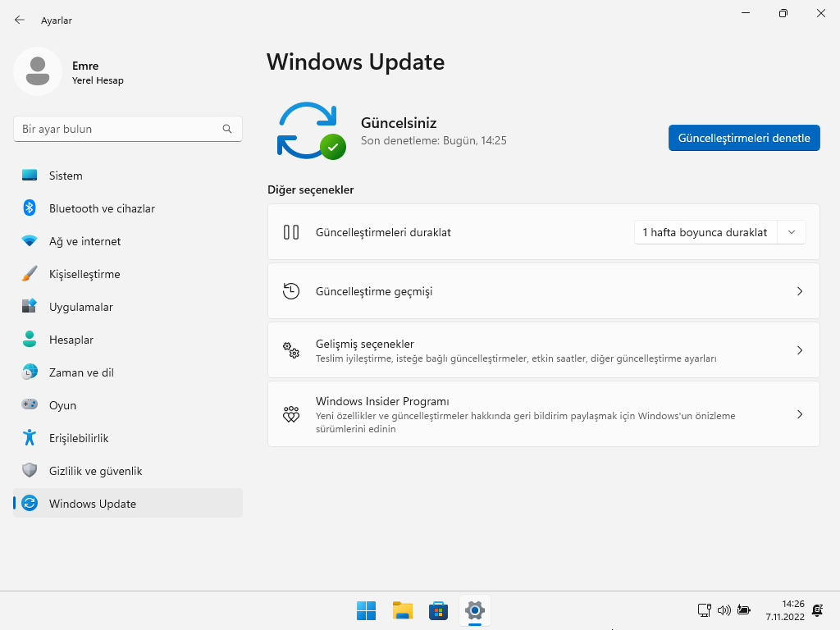The image size is (840, 630).
Task: Click the back arrow in Ayarlar
Action: [20, 20]
